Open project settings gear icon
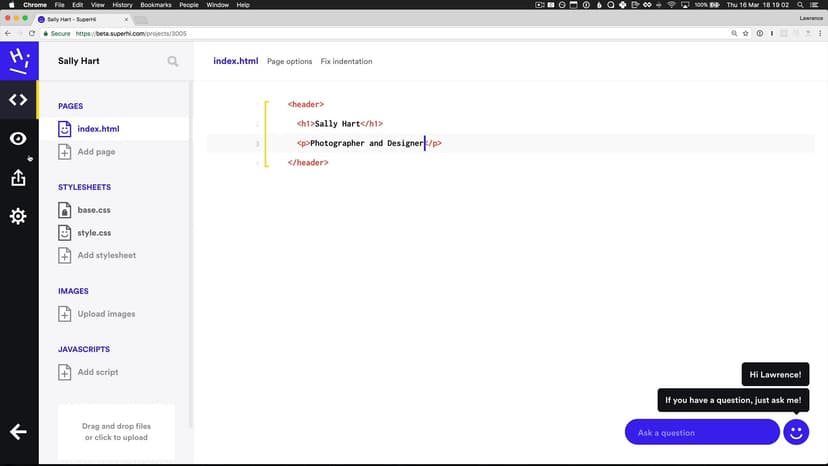 point(18,216)
